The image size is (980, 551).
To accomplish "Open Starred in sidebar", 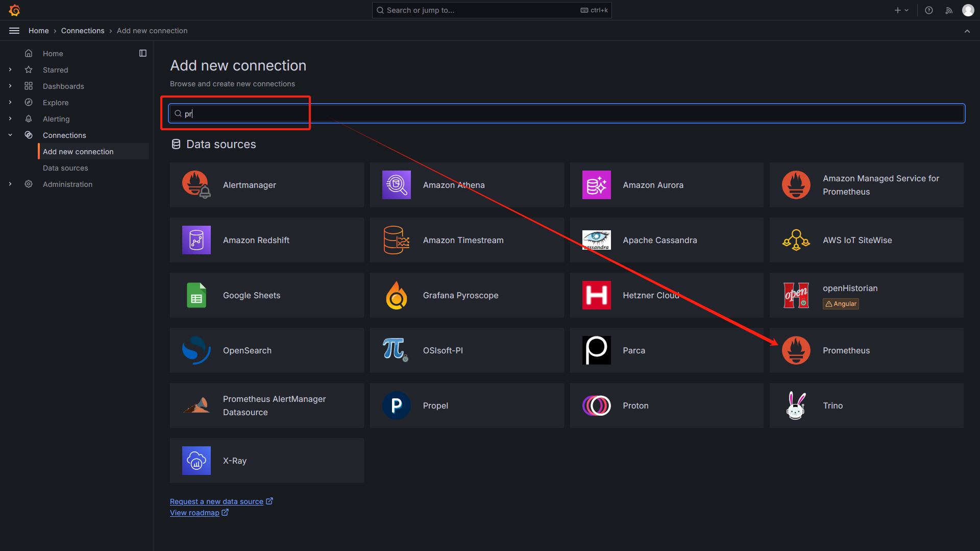I will coord(56,70).
